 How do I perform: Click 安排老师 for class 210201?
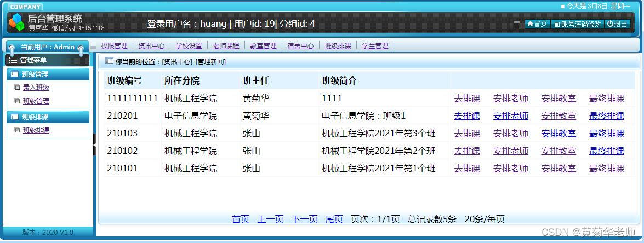click(x=511, y=116)
